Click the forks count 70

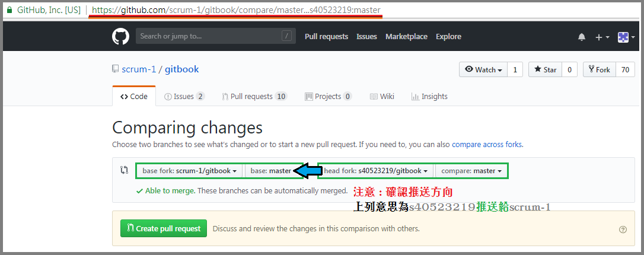(x=625, y=70)
